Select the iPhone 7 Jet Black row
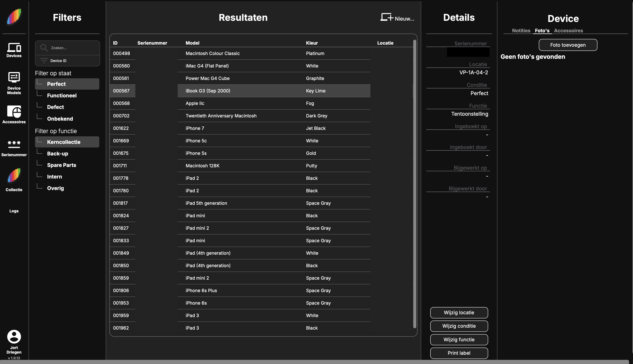This screenshot has height=364, width=633. coord(250,128)
